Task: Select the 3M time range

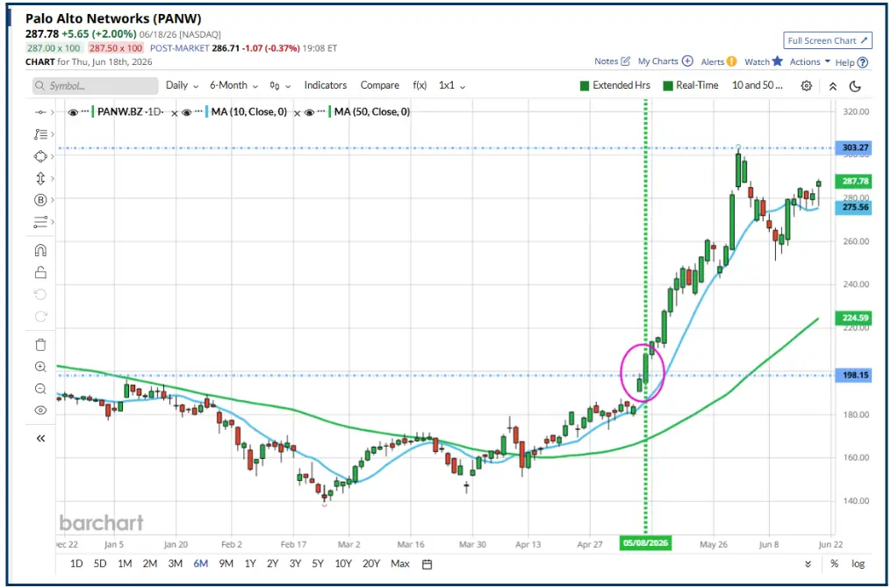Action: coord(175,563)
